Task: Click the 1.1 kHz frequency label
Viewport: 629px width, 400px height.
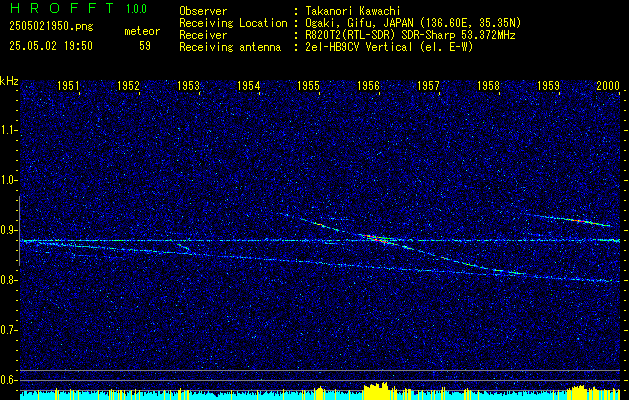Action: point(8,130)
